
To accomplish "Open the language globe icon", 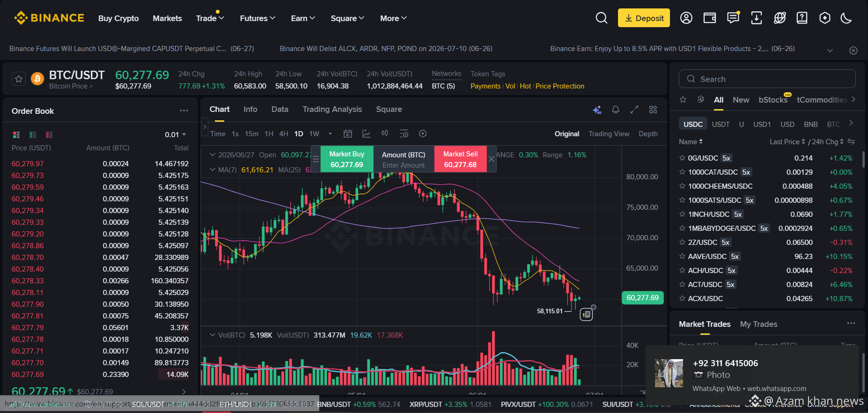I will point(780,18).
